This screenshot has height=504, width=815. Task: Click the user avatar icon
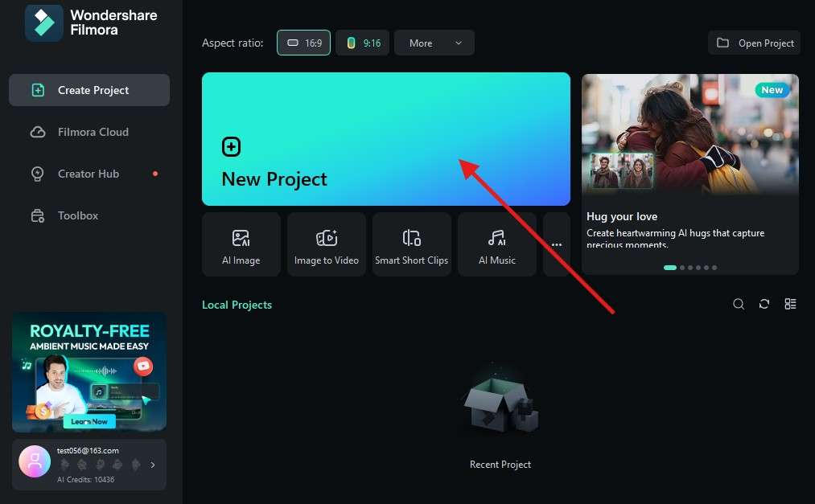pyautogui.click(x=35, y=461)
